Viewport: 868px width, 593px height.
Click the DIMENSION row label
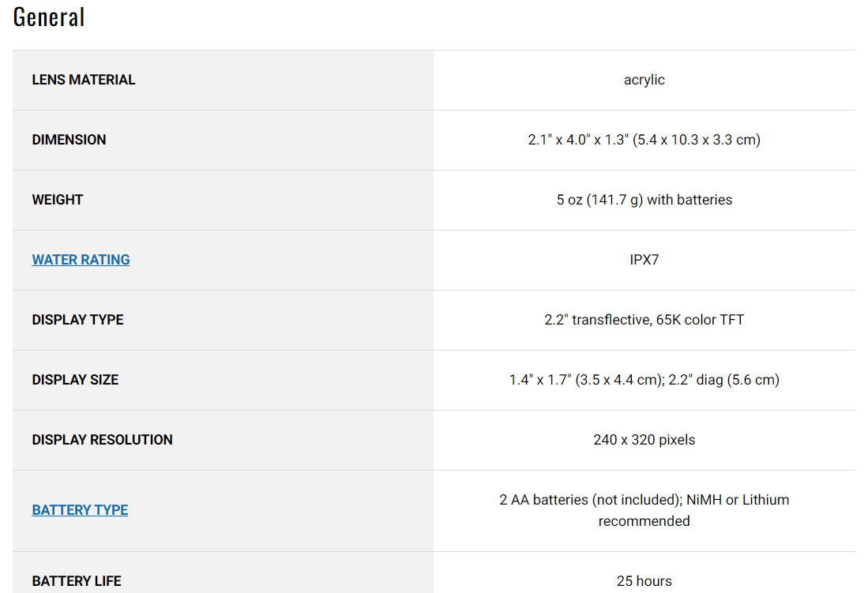[69, 140]
